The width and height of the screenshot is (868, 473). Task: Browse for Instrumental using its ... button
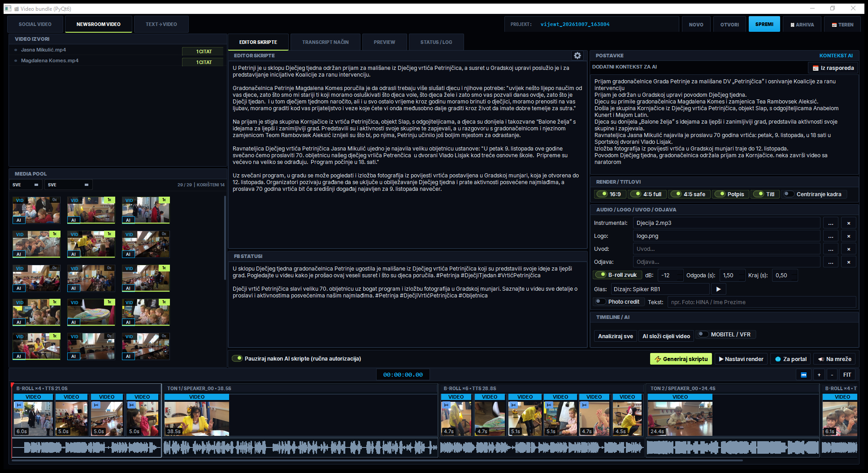pos(831,223)
